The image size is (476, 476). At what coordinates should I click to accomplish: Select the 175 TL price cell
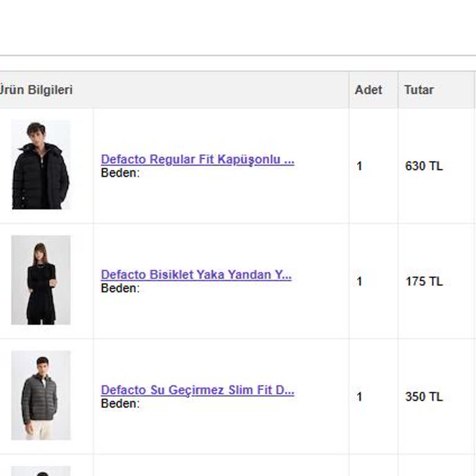(x=424, y=281)
